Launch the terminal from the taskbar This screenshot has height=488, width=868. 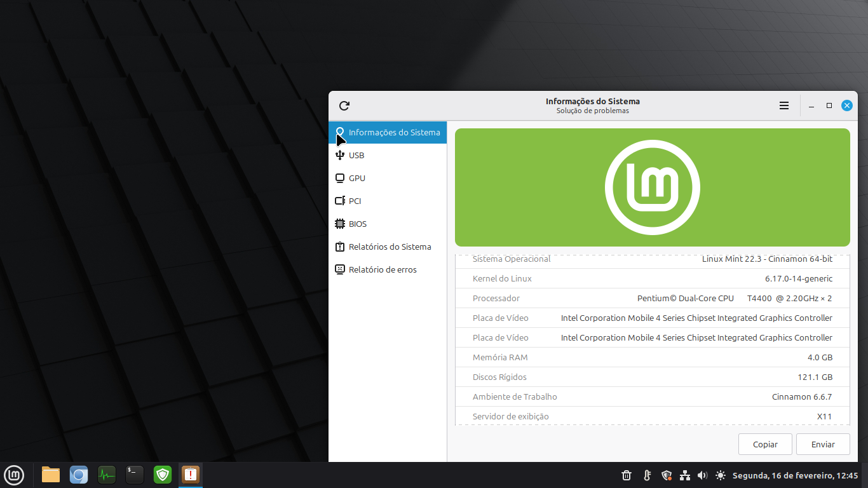135,475
